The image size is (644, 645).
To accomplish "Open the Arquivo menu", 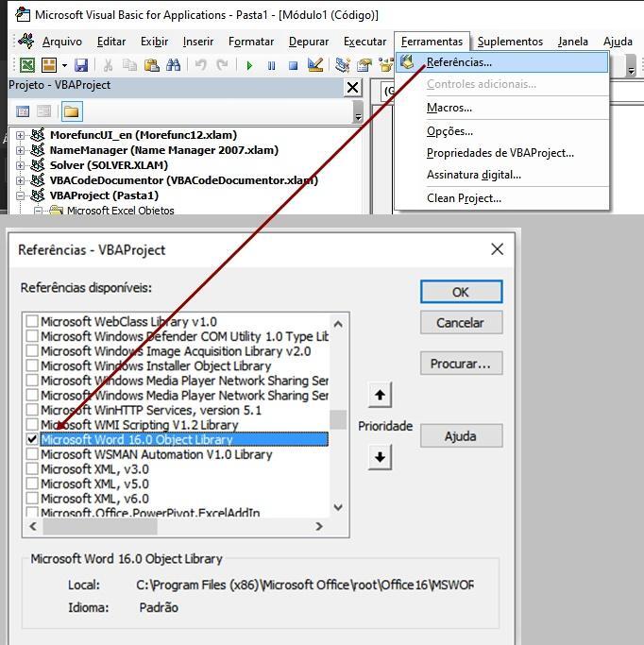I will pos(62,42).
